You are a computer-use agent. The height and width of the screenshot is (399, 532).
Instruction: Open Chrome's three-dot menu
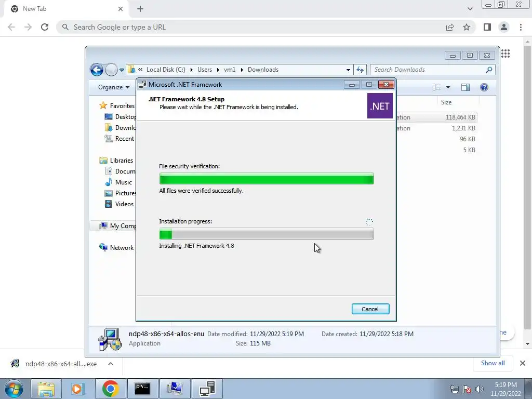(521, 27)
